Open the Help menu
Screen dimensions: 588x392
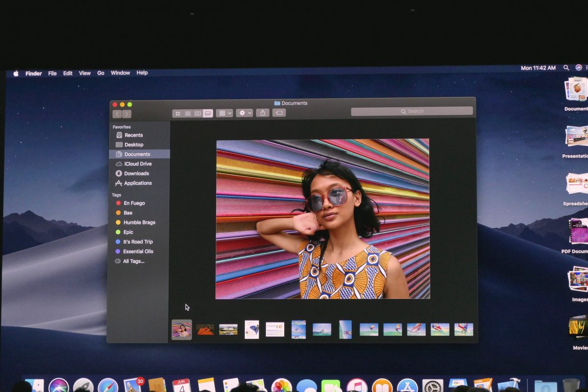coord(142,73)
